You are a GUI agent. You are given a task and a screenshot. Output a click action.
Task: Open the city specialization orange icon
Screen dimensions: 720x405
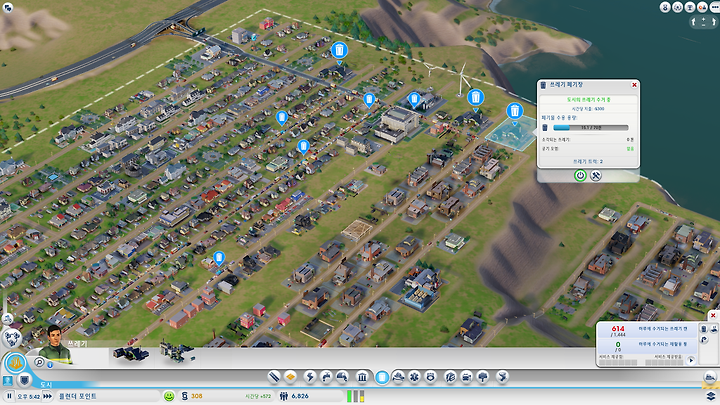pyautogui.click(x=15, y=363)
